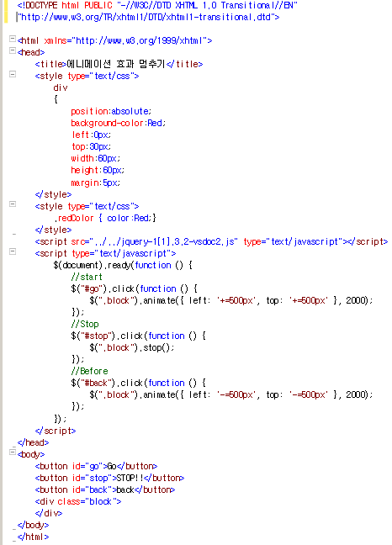
Task: Collapse the script block with document ready
Action: pyautogui.click(x=13, y=251)
